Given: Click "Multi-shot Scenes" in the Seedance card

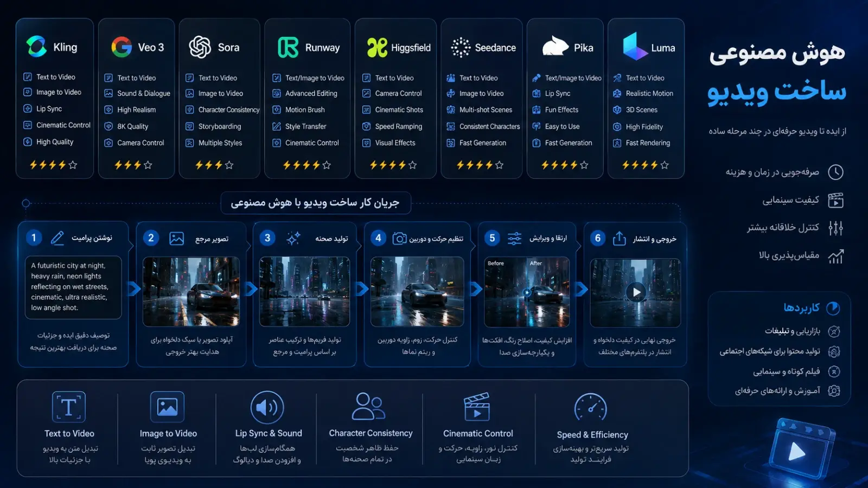Looking at the screenshot, I should (486, 110).
